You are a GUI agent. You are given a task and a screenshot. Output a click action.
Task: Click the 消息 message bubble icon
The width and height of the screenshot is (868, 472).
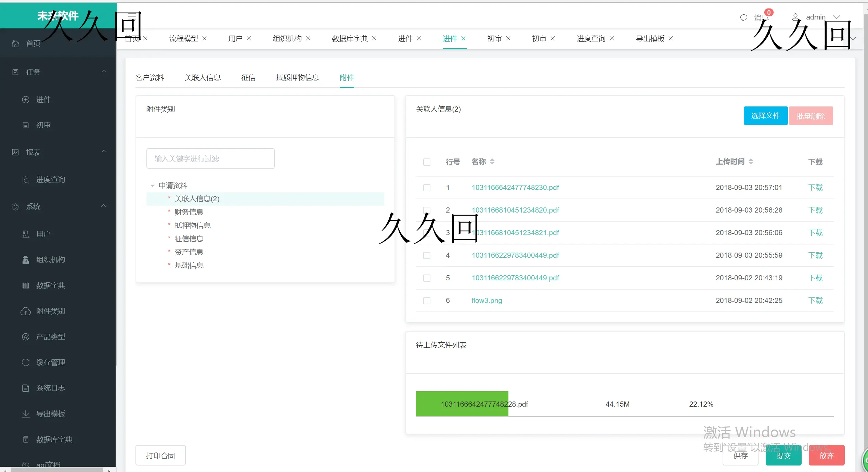pos(743,17)
